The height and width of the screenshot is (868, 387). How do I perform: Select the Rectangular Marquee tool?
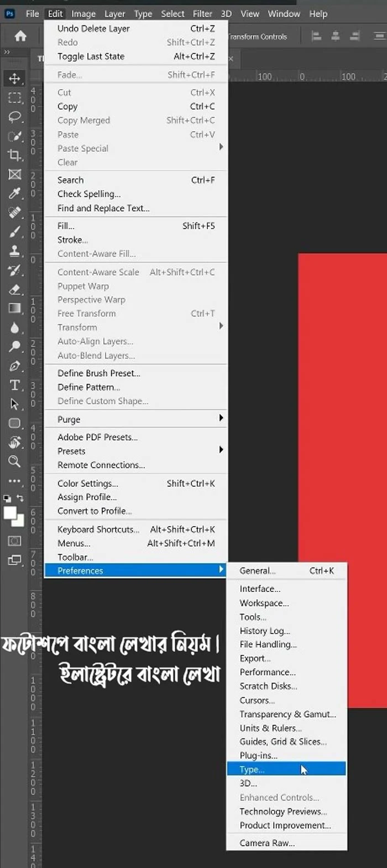pyautogui.click(x=15, y=98)
